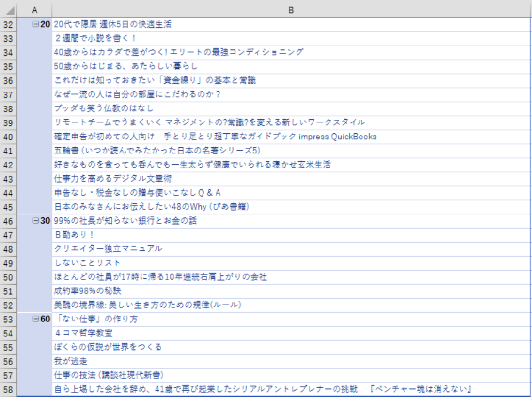
Task: Click cell ending '寝かせ玄米生活'
Action: point(291,165)
